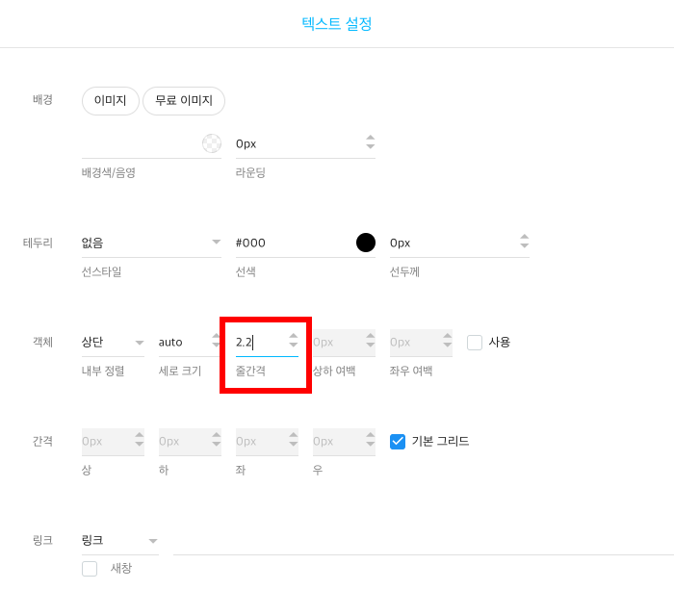Enable the 사용 checkbox
This screenshot has height=616, width=674.
tap(475, 343)
